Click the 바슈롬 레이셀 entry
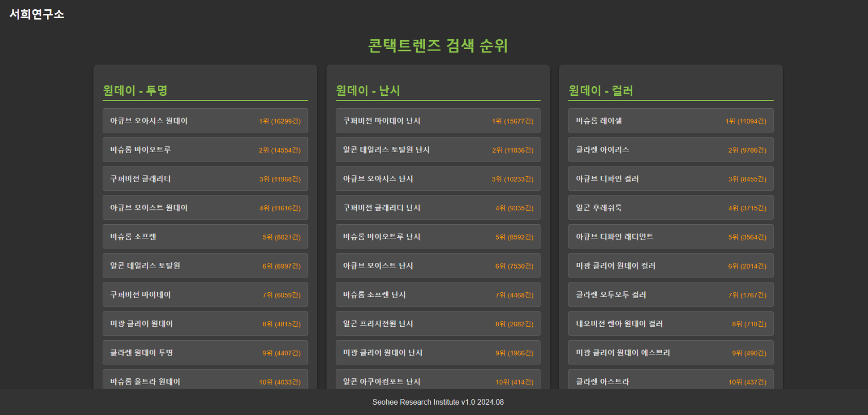 tap(671, 121)
